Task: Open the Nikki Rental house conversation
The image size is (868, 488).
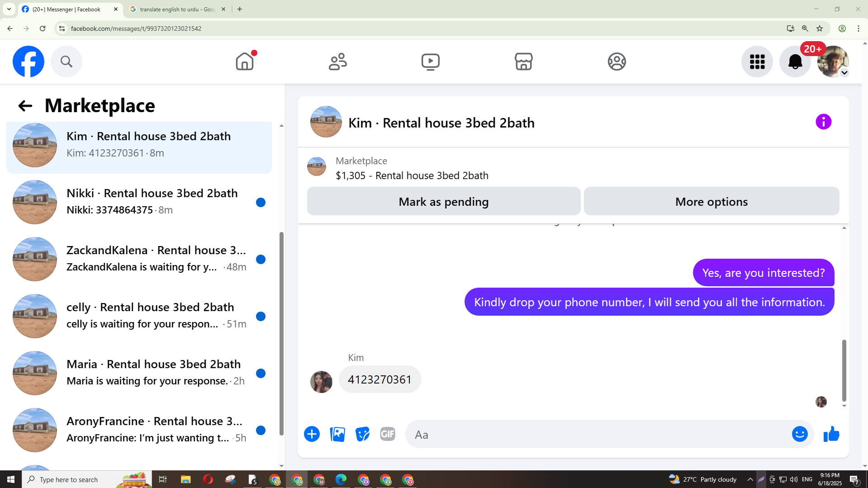Action: pyautogui.click(x=139, y=202)
